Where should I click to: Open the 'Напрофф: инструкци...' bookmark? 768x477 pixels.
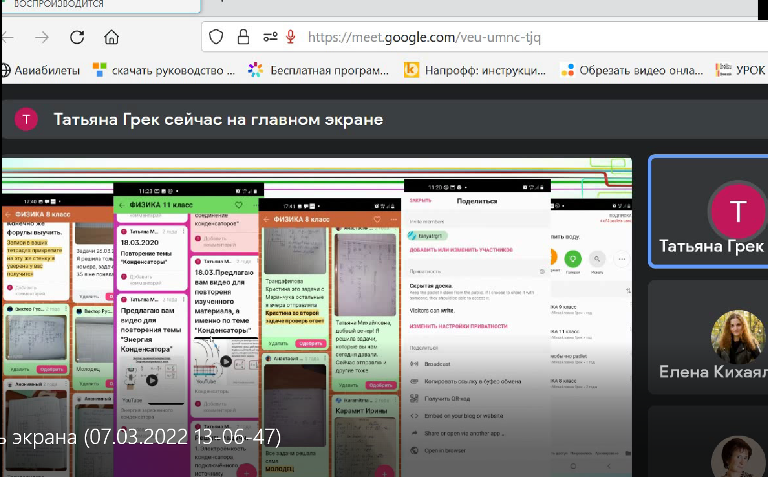pos(475,71)
